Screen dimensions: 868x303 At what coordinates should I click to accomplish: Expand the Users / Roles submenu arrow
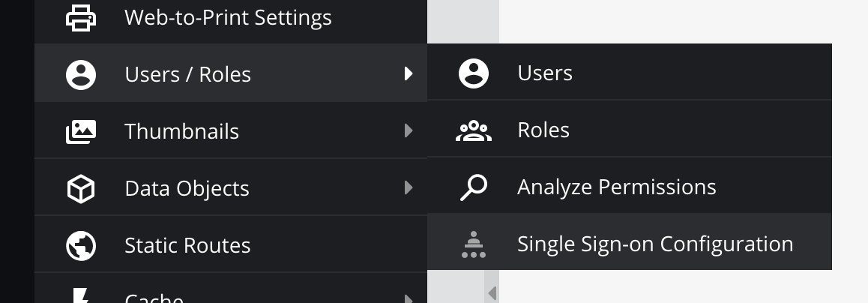(x=409, y=73)
